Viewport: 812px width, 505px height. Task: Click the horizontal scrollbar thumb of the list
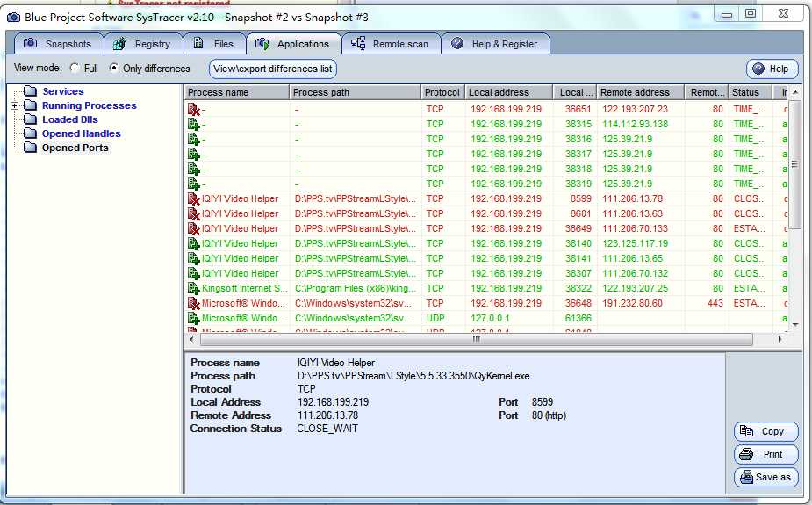477,339
